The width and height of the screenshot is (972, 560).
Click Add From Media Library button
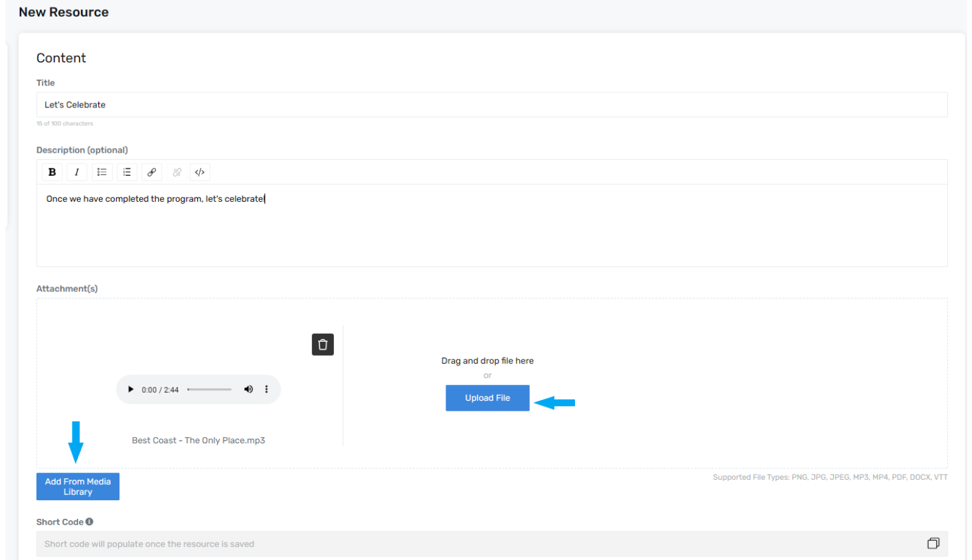[x=78, y=486]
